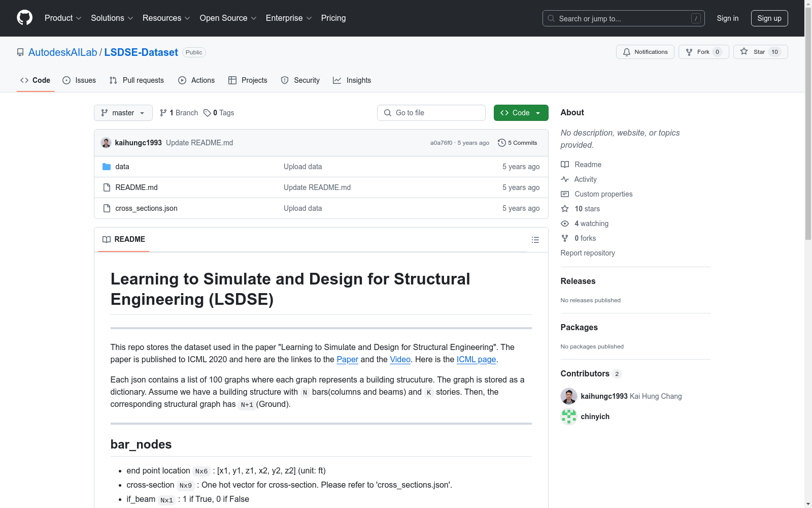Viewport: 812px width, 508px height.
Task: Open the Pull requests tab
Action: (137, 80)
